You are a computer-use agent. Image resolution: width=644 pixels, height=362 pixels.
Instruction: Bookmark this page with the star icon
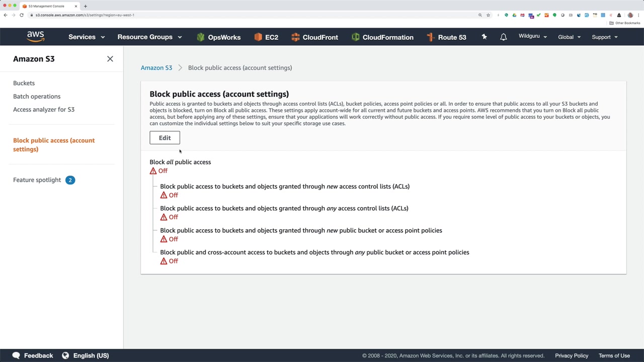pyautogui.click(x=488, y=15)
